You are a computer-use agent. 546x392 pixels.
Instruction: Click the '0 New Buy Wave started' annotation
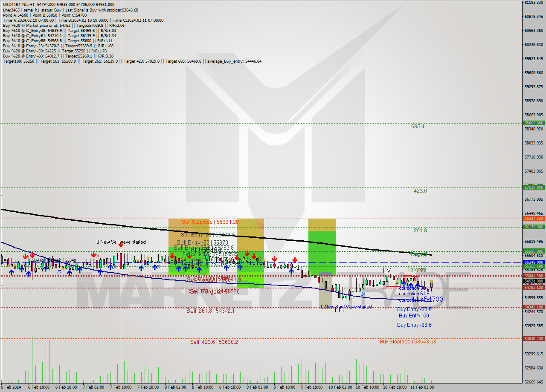coord(347,307)
